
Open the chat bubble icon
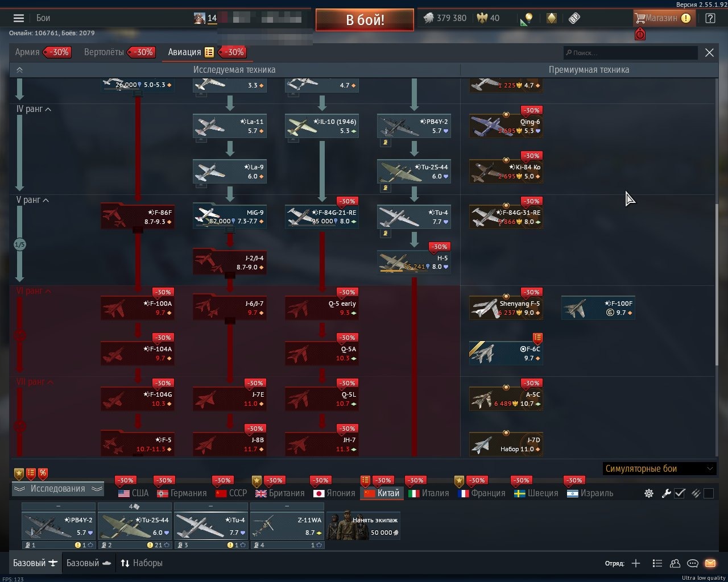click(693, 563)
